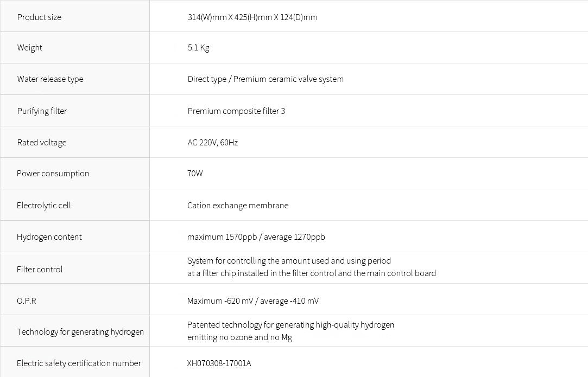Select the "70W" power value
Image resolution: width=588 pixels, height=377 pixels.
point(195,174)
